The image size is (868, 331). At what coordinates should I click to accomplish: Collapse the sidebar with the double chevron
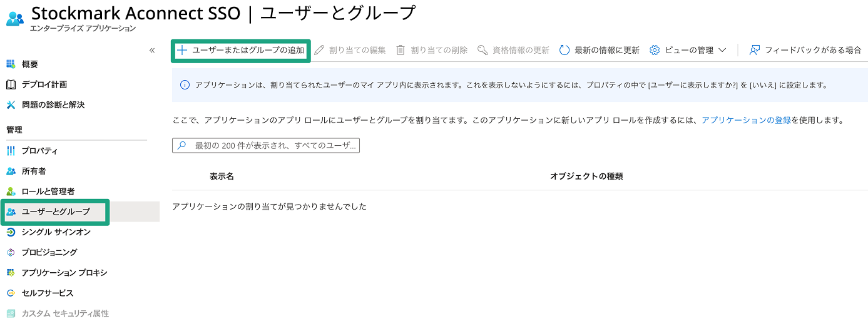tap(152, 50)
